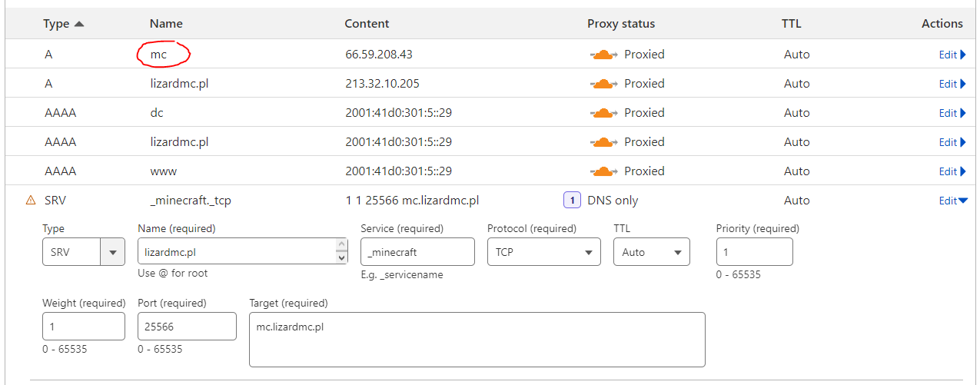This screenshot has height=385, width=980.
Task: Click the proxied cloud icon for mc record
Action: coord(604,55)
